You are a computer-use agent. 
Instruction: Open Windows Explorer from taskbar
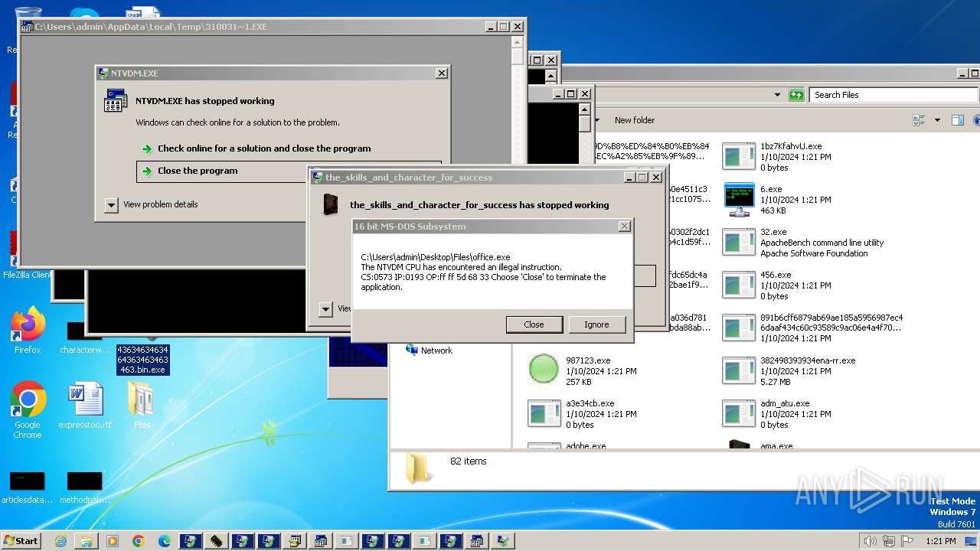tap(87, 541)
